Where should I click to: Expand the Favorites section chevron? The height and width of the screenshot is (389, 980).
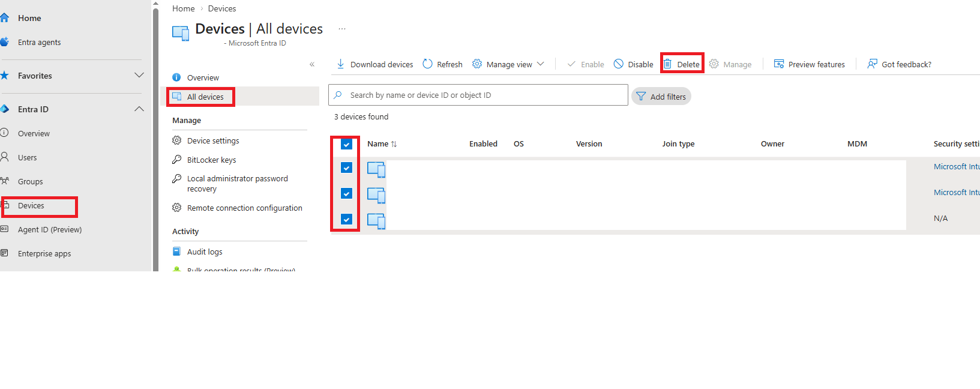pyautogui.click(x=139, y=76)
